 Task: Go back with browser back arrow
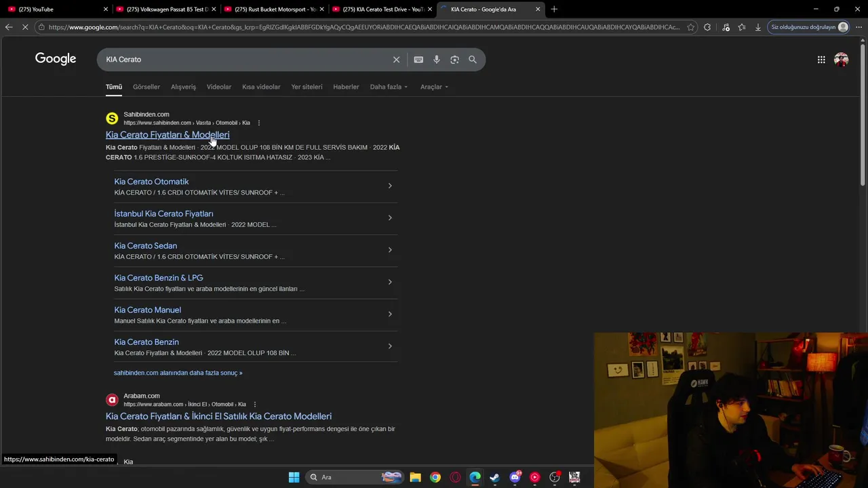click(9, 27)
